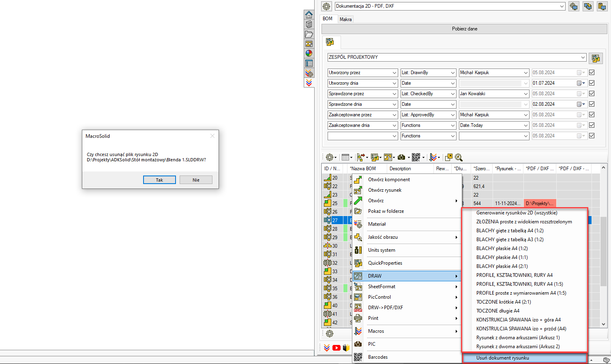Open the Dokumentacja 2D - PDF, DXF dropdown

(562, 6)
